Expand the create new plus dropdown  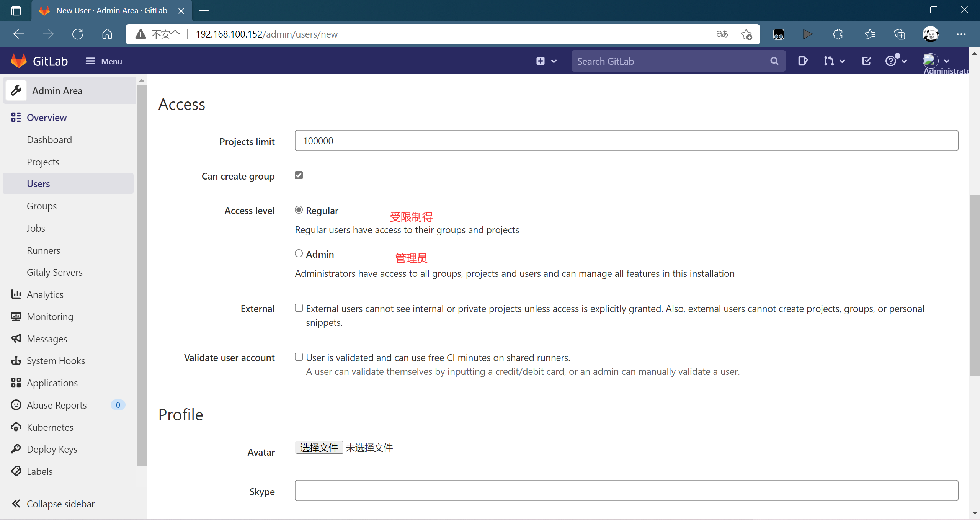click(x=546, y=61)
